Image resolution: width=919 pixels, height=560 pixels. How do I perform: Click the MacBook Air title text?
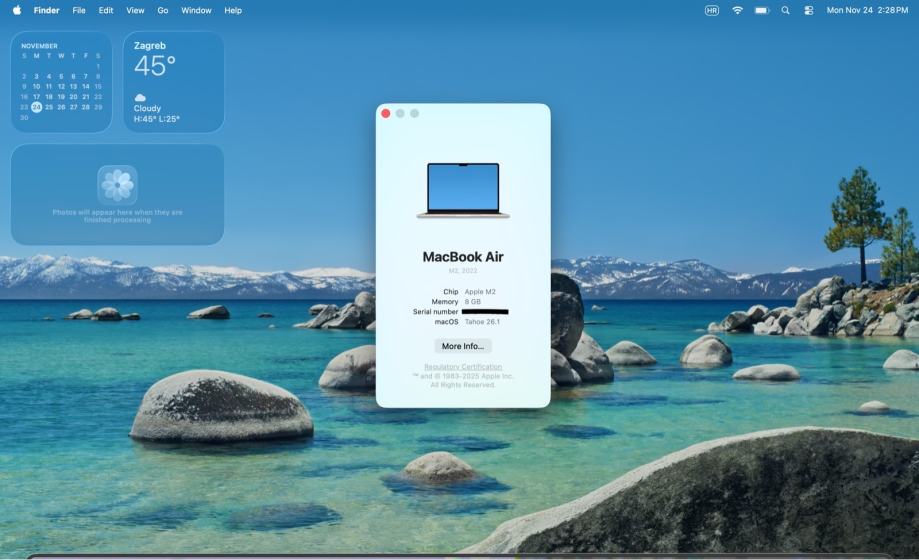463,257
